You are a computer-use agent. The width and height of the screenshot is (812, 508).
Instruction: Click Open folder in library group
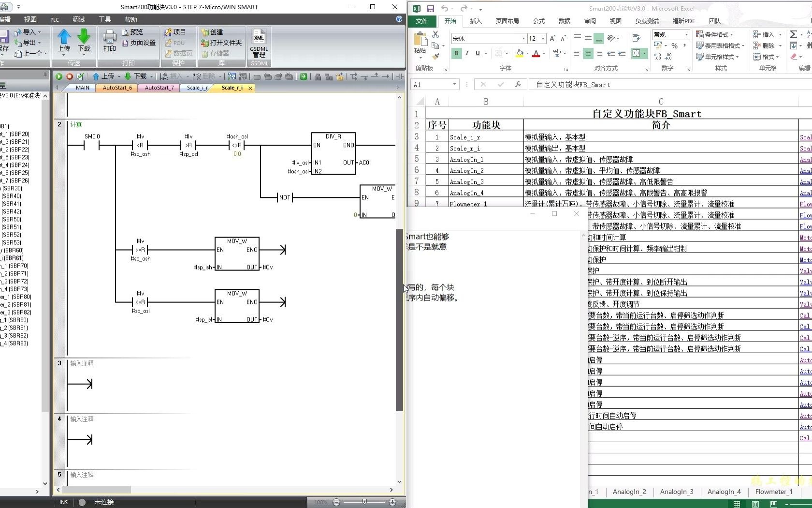(221, 43)
